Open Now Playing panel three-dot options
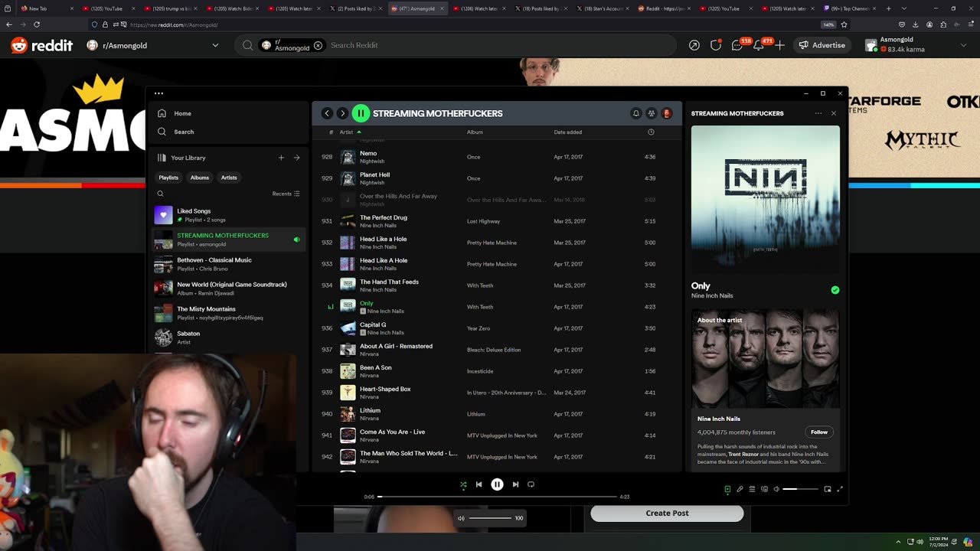Image resolution: width=980 pixels, height=551 pixels. tap(818, 113)
